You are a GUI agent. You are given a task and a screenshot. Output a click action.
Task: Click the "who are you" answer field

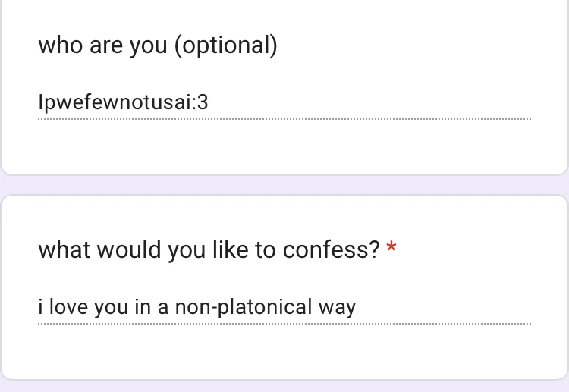tap(284, 102)
